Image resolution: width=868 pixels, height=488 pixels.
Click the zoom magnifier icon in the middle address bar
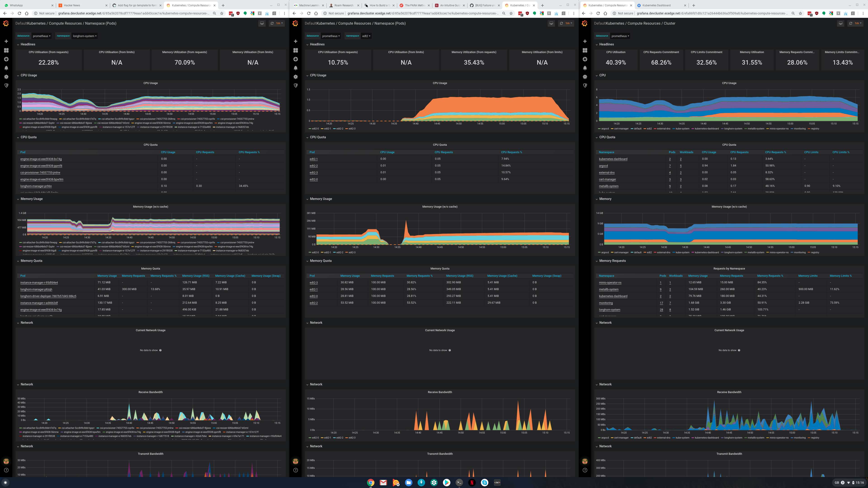coord(504,14)
